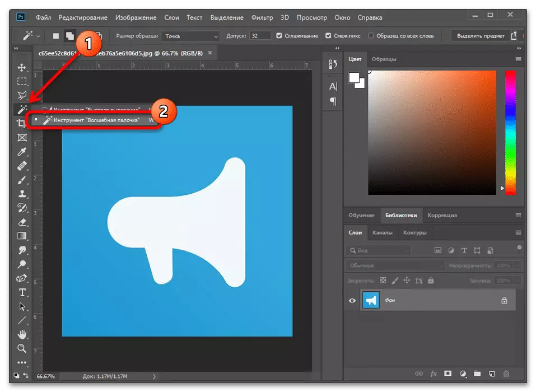Open the History panel icon
Image resolution: width=536 pixels, height=392 pixels.
tap(333, 64)
